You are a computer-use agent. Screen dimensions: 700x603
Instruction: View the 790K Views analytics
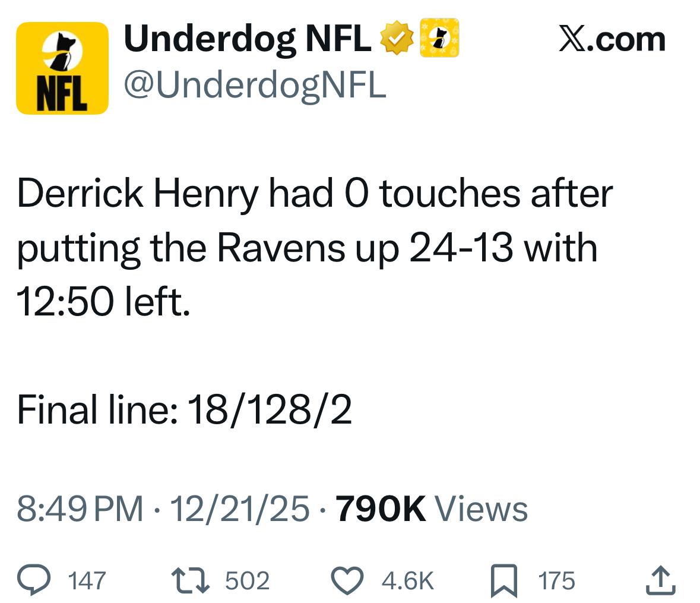click(x=432, y=509)
